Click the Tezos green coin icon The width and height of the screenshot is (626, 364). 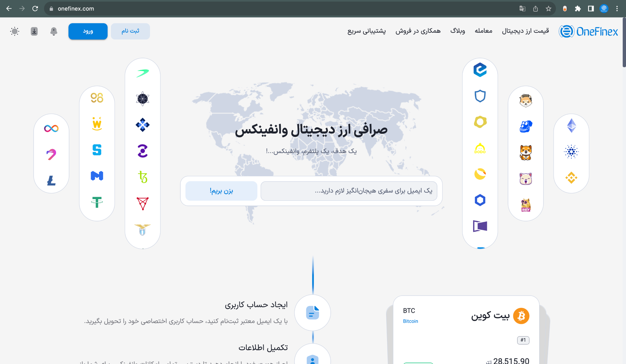click(x=143, y=177)
